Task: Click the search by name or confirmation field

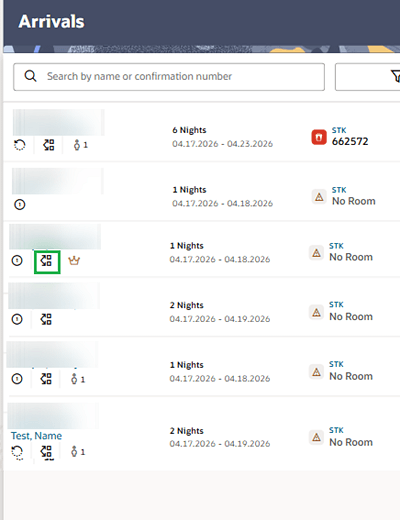Action: (x=169, y=77)
